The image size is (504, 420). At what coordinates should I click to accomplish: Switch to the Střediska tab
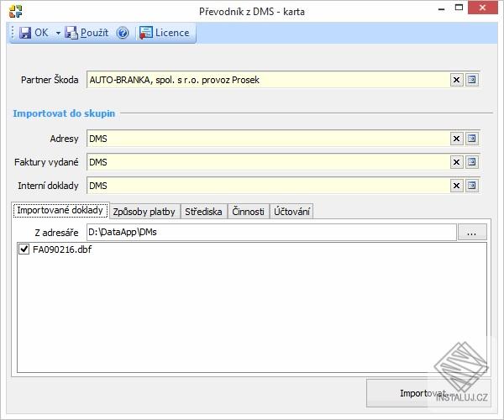click(x=203, y=212)
